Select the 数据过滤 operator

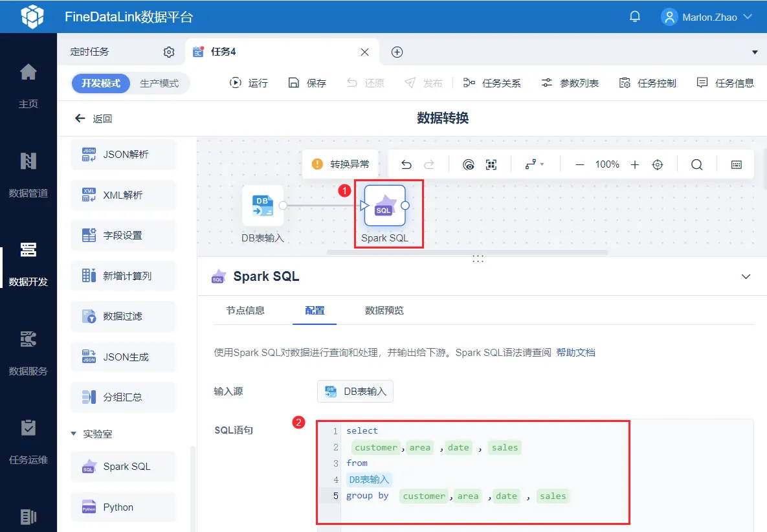pos(123,316)
